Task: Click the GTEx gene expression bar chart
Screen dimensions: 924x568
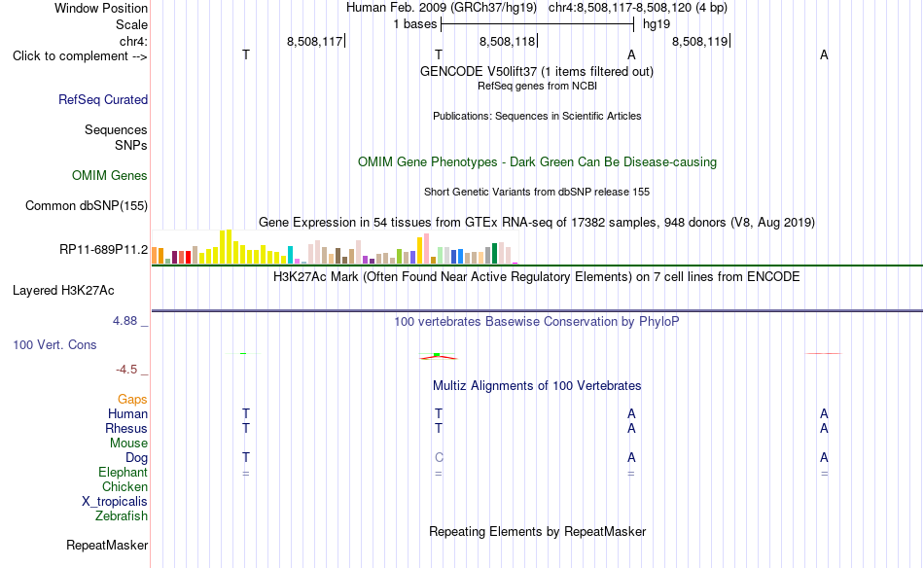Action: (335, 247)
